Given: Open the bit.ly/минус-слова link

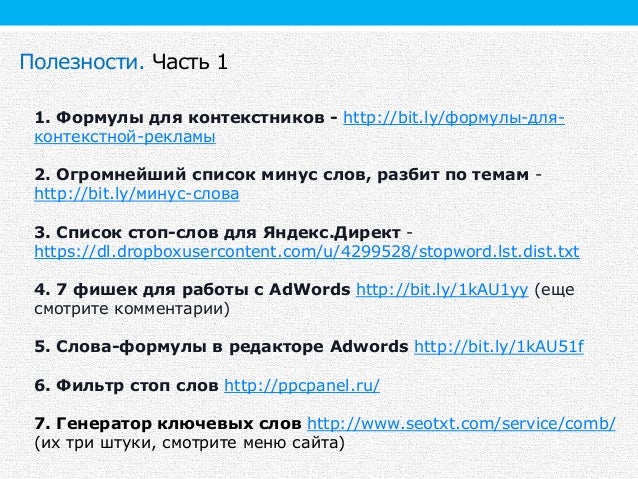Looking at the screenshot, I should click(x=137, y=194).
